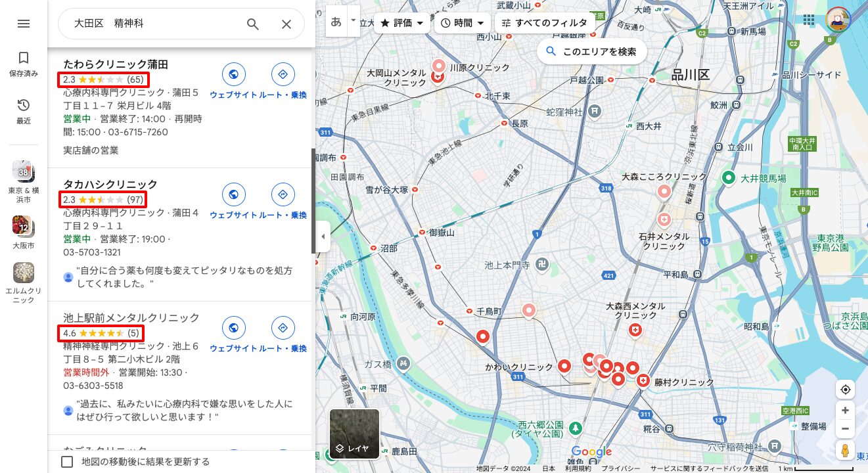
Task: Open the account profile avatar
Action: (838, 20)
